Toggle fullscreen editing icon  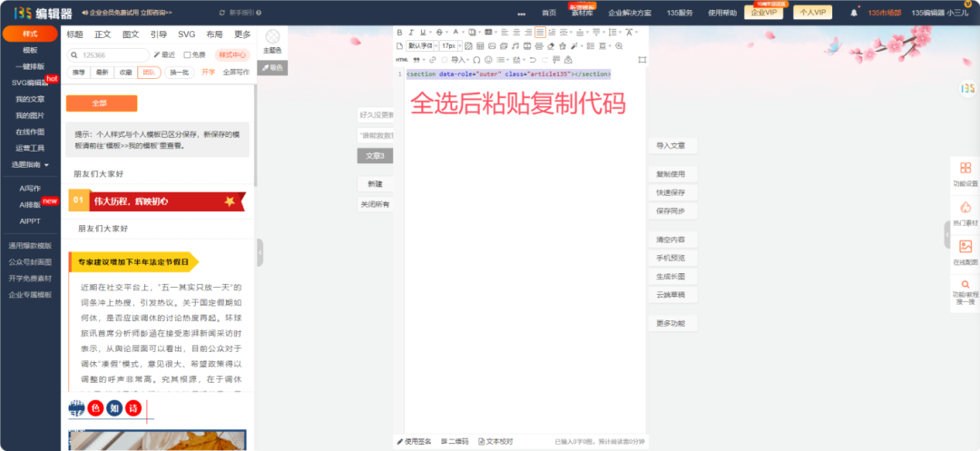642,59
